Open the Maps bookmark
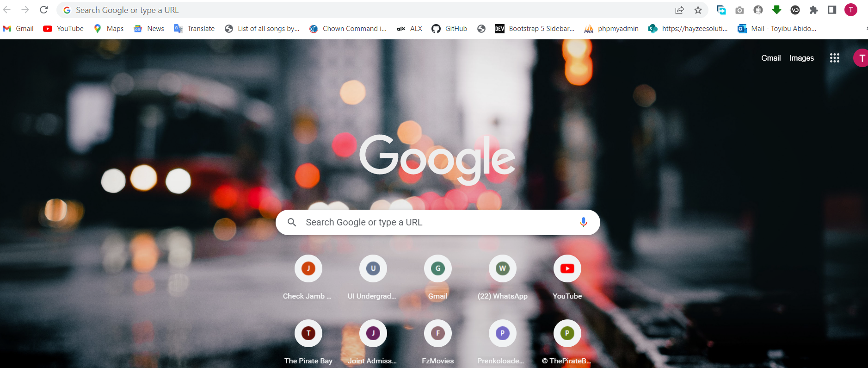The width and height of the screenshot is (868, 368). click(109, 29)
